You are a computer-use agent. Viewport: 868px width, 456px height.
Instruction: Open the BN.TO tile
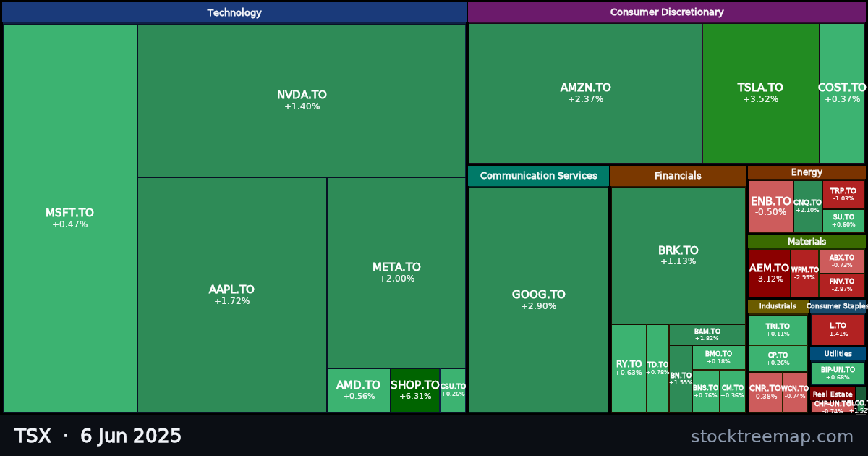tap(681, 379)
